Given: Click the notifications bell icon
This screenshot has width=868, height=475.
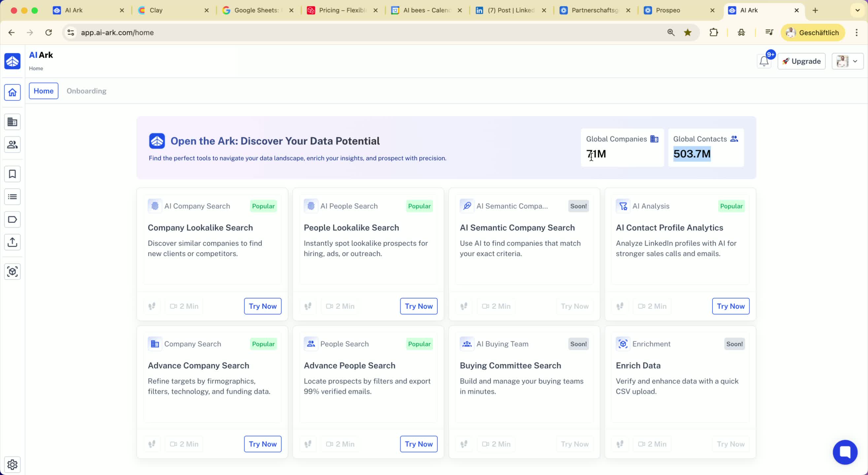Looking at the screenshot, I should [x=764, y=61].
